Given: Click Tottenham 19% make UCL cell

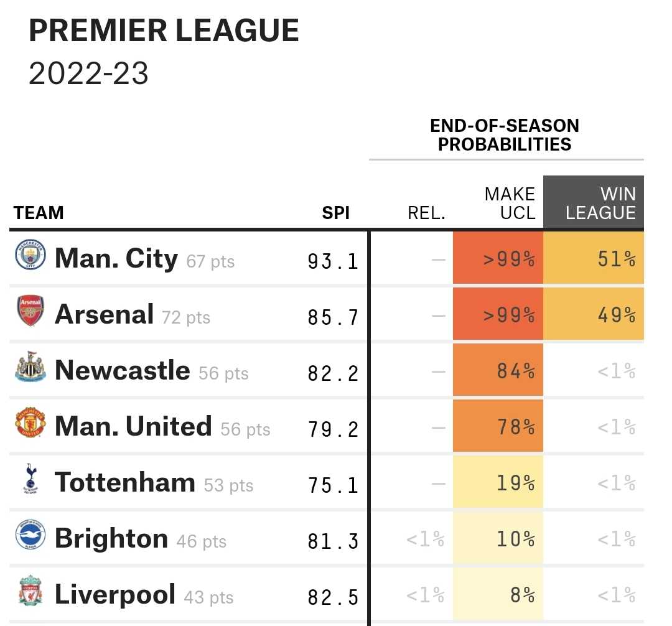Looking at the screenshot, I should point(498,482).
